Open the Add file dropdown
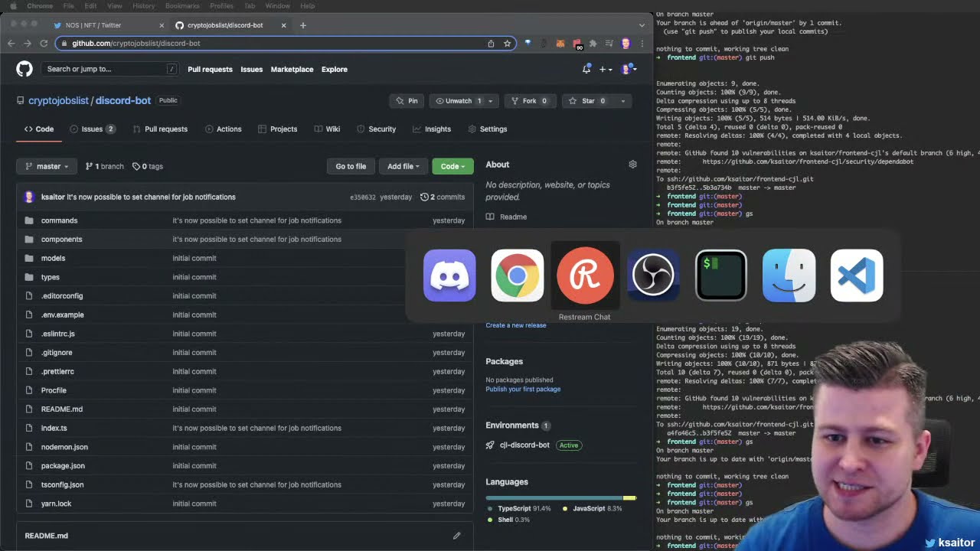Image resolution: width=980 pixels, height=551 pixels. pos(403,166)
